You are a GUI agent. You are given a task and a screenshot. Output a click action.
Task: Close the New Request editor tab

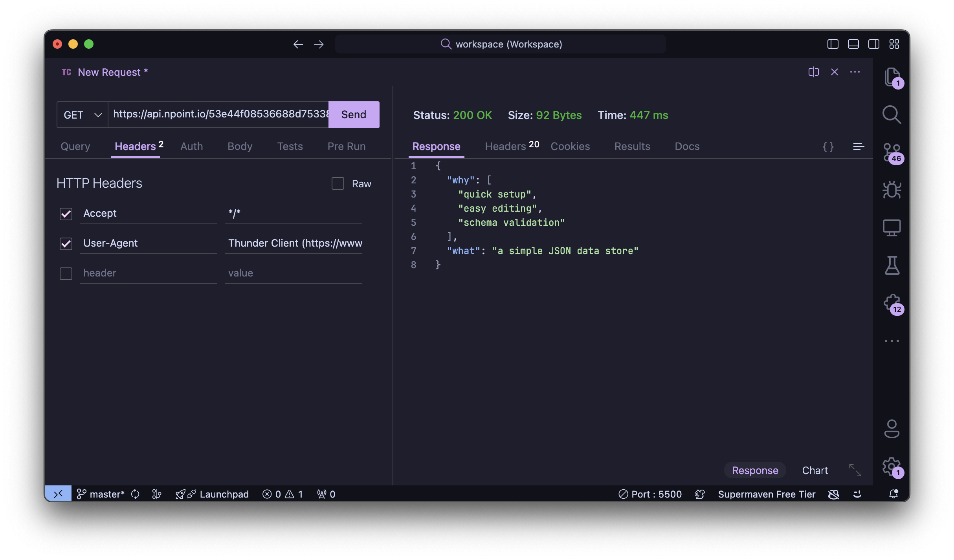834,72
